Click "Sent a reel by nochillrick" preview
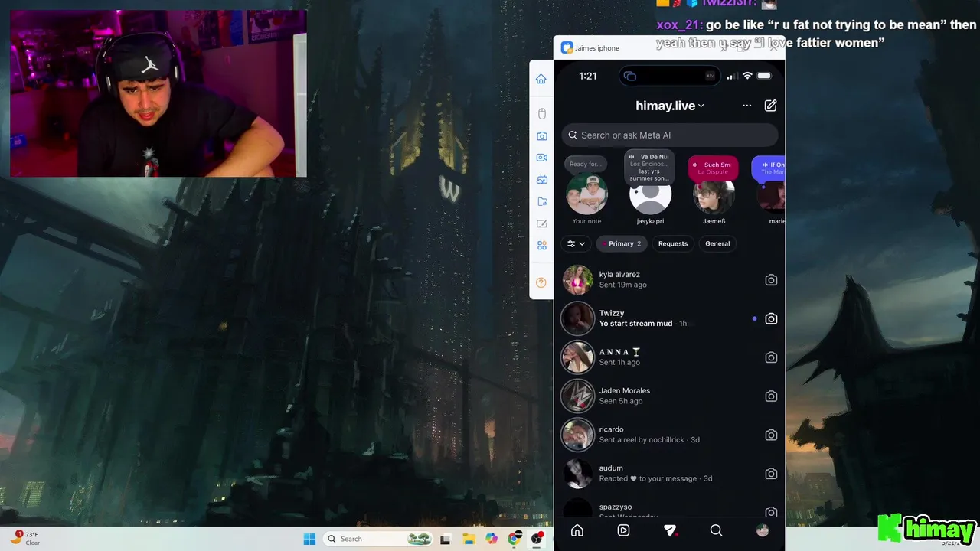980x551 pixels. pyautogui.click(x=642, y=440)
